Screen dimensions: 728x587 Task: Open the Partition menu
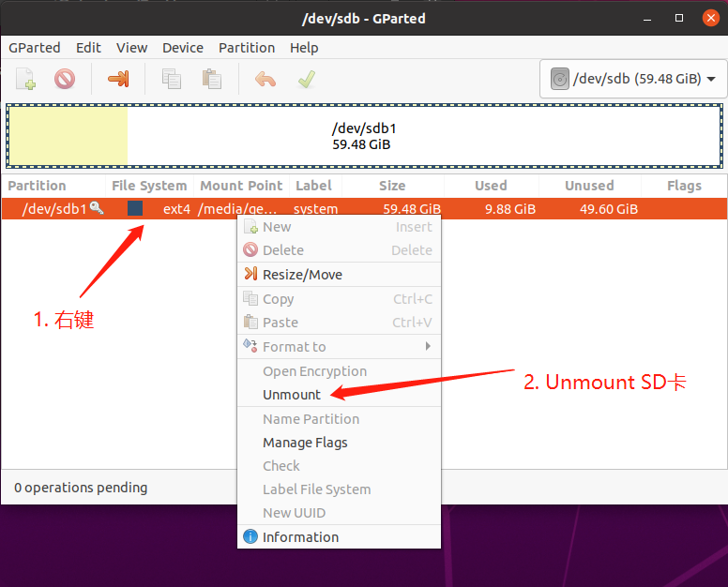[x=247, y=48]
